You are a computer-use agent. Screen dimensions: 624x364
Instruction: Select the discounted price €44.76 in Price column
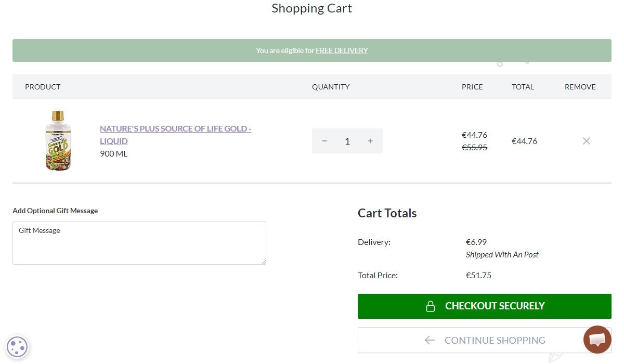click(474, 135)
